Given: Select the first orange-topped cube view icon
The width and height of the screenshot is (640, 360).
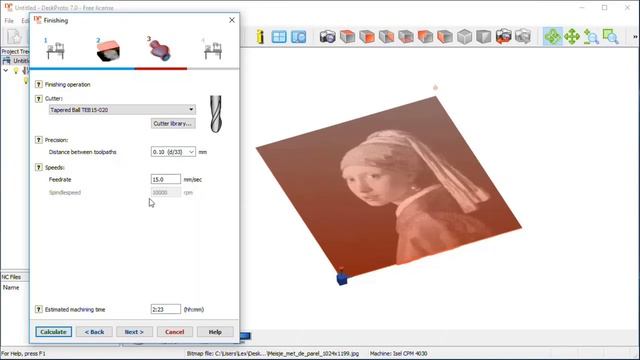Looking at the screenshot, I should point(347,37).
